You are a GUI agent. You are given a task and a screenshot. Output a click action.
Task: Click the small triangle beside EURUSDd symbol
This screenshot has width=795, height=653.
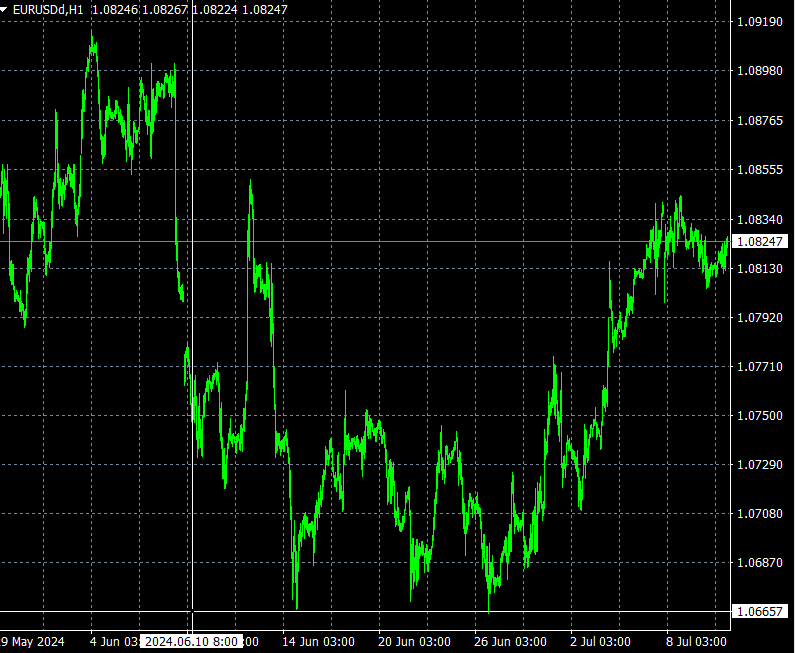[6, 9]
